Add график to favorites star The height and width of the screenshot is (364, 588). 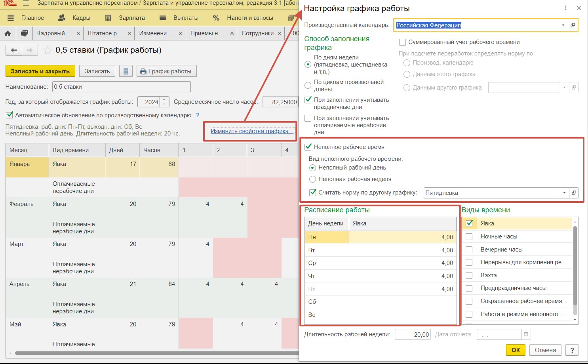click(47, 50)
